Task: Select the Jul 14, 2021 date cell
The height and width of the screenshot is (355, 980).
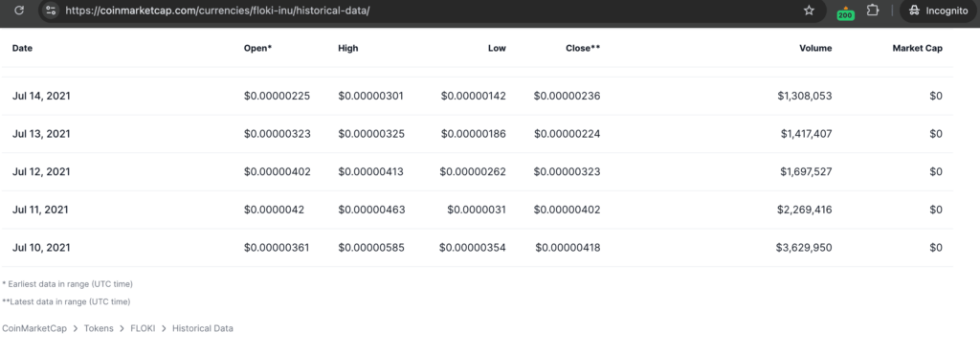Action: point(41,97)
